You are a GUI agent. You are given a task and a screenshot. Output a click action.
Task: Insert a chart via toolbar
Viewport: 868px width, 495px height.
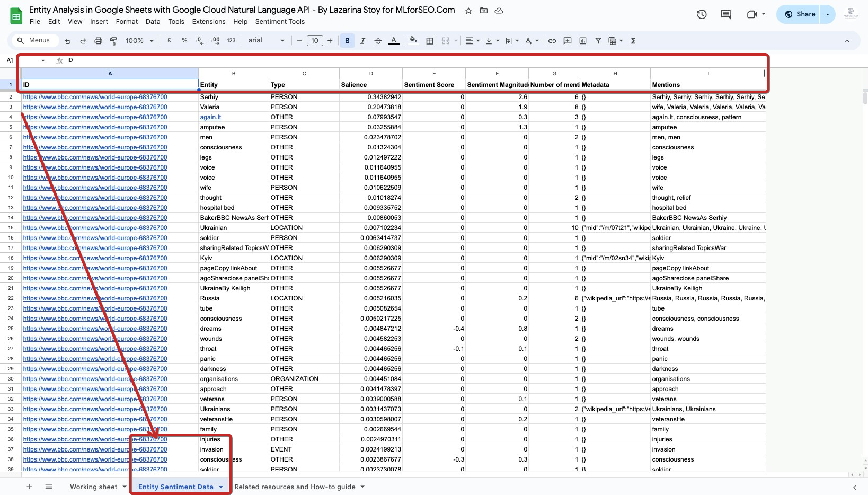click(x=583, y=41)
